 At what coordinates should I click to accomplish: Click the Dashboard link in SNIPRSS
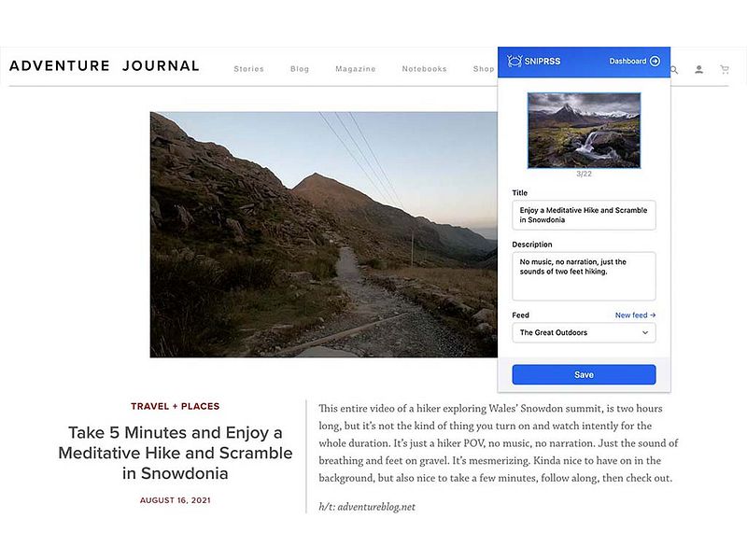click(627, 61)
